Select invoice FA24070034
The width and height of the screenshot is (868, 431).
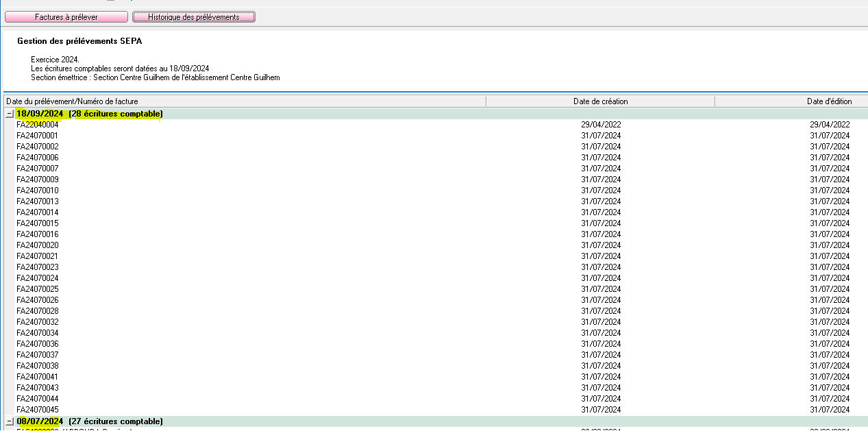38,333
